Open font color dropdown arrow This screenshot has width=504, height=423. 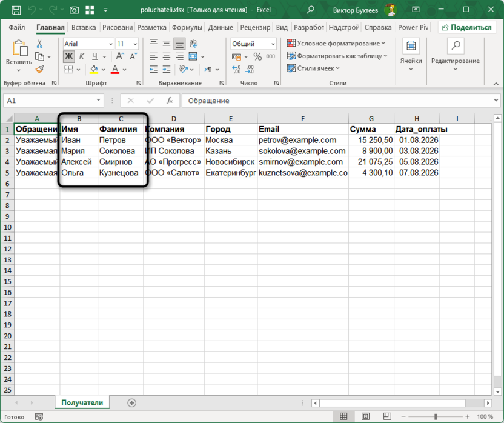point(124,70)
